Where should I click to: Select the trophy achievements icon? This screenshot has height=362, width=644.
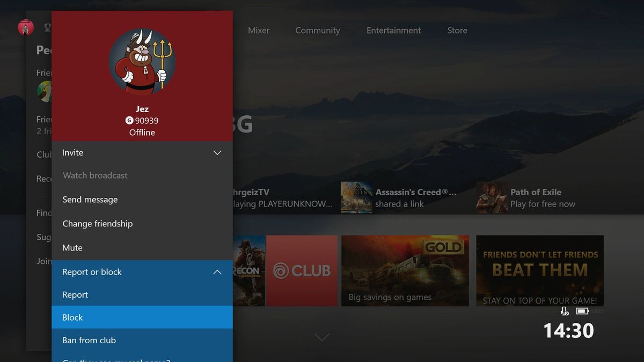(47, 27)
